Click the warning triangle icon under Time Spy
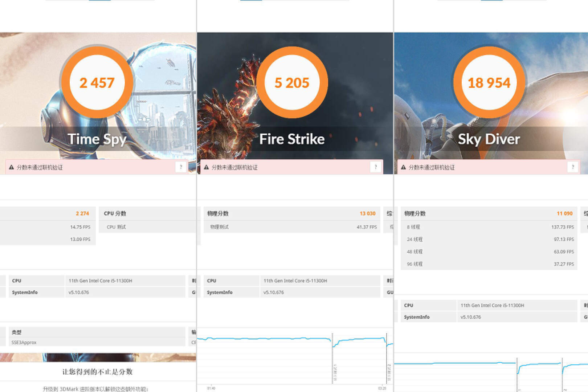The height and width of the screenshot is (392, 588). pyautogui.click(x=11, y=167)
